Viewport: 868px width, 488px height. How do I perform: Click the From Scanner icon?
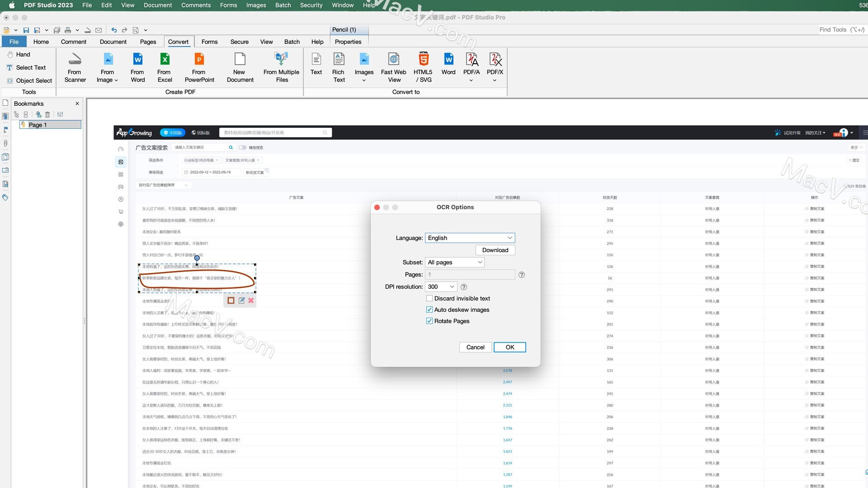tap(75, 68)
